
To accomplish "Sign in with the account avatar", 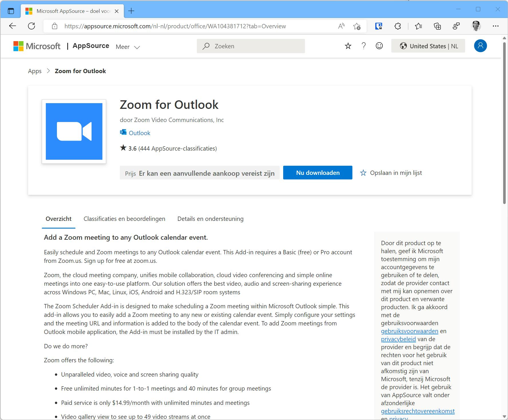I will (481, 46).
